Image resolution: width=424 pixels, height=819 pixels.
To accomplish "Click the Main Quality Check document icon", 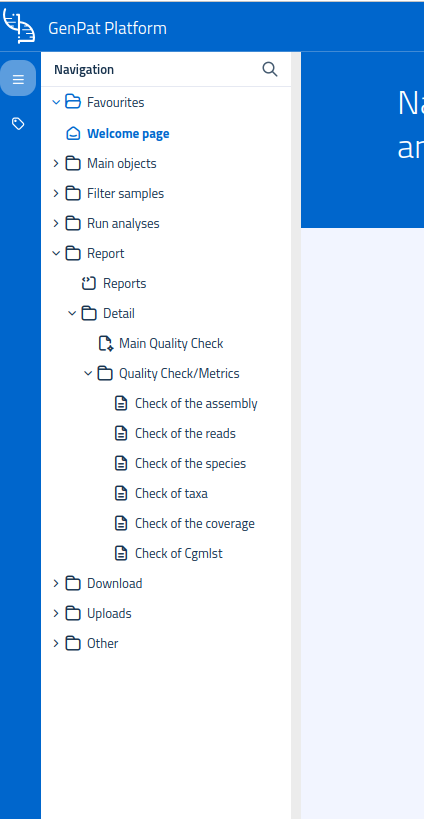I will pyautogui.click(x=105, y=344).
